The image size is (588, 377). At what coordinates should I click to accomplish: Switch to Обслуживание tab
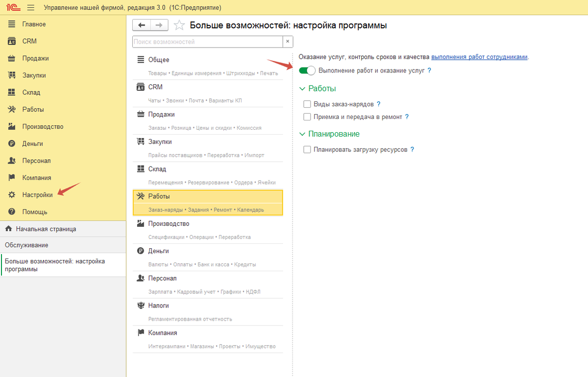point(63,245)
